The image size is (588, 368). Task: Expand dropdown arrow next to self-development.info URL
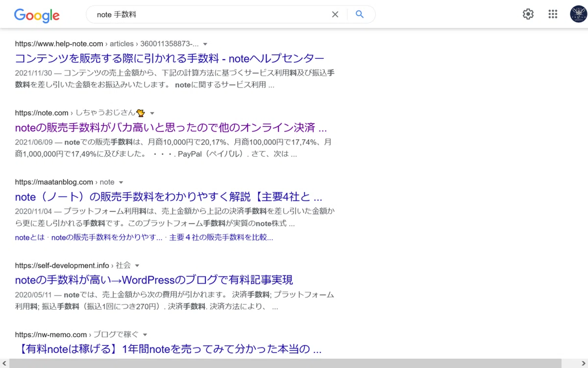tap(137, 266)
